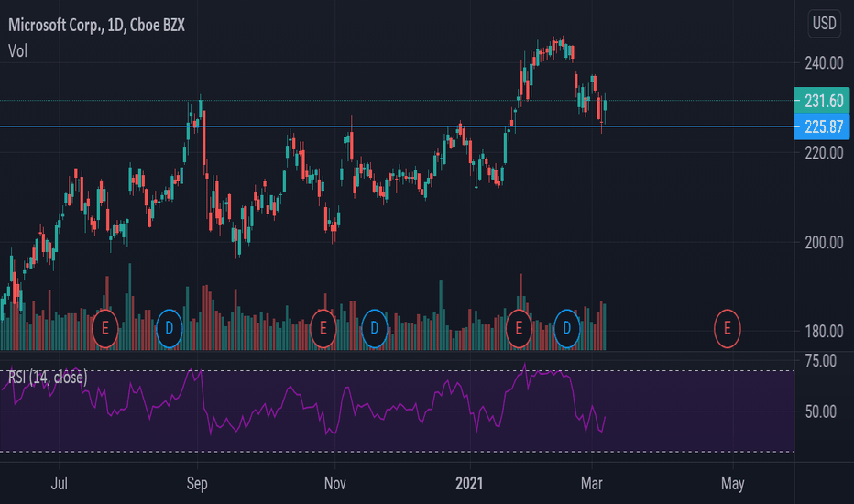The image size is (854, 504).
Task: Select the RSI (14, close) indicator label
Action: pyautogui.click(x=48, y=377)
